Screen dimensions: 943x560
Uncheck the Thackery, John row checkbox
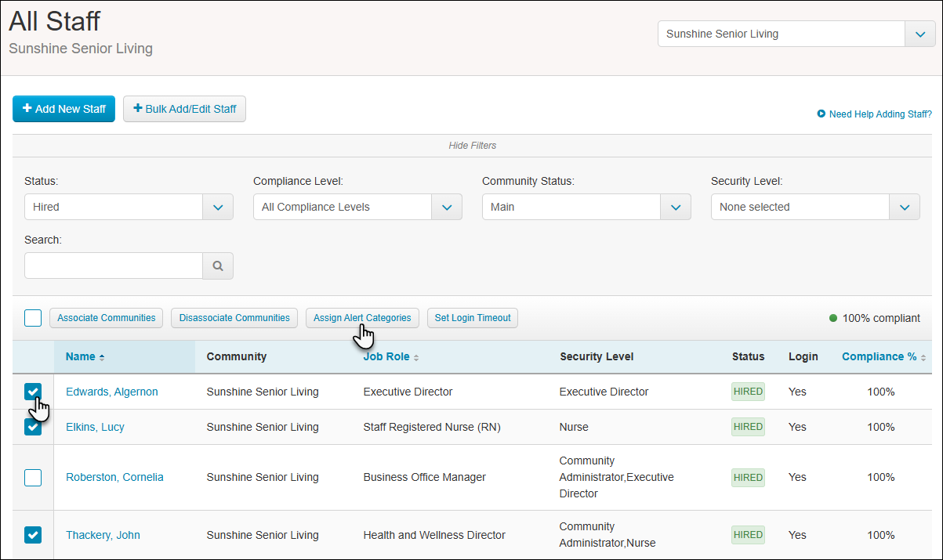point(33,535)
